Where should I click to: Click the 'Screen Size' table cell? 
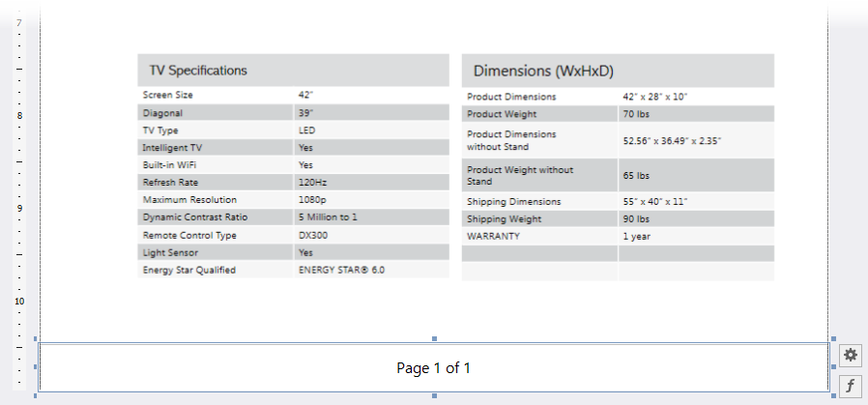click(215, 95)
